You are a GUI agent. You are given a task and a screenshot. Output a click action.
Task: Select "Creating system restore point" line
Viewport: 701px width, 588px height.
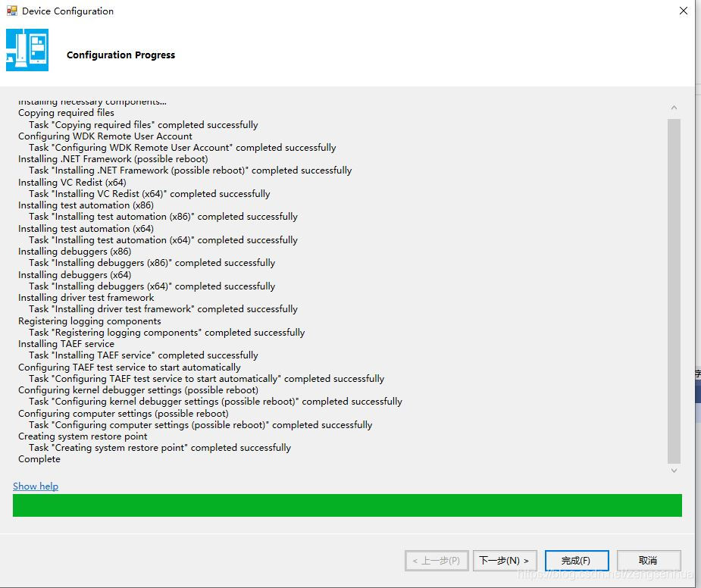(83, 436)
